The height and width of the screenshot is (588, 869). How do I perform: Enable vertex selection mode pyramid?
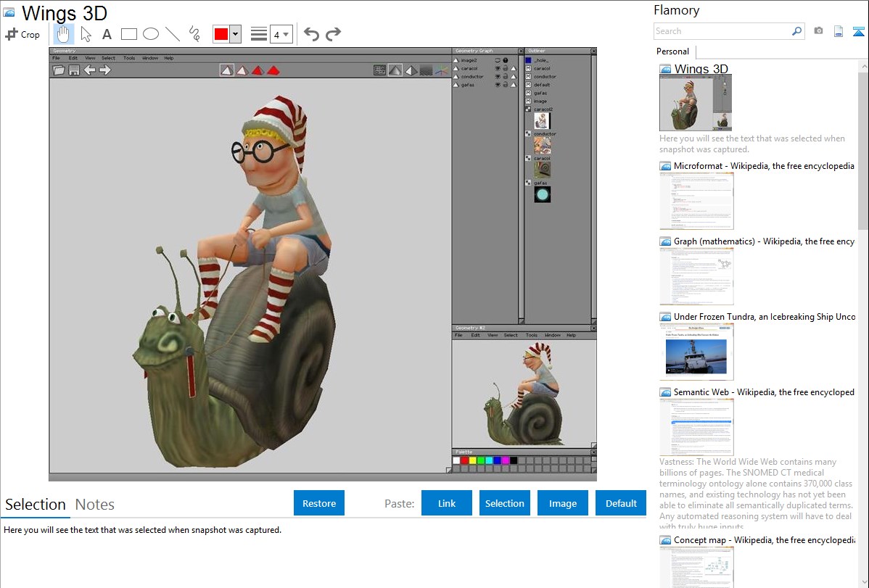coord(226,70)
